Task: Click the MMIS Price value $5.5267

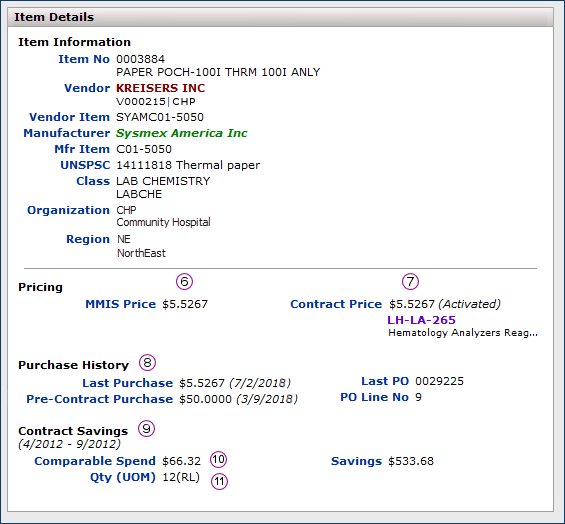Action: pos(185,304)
